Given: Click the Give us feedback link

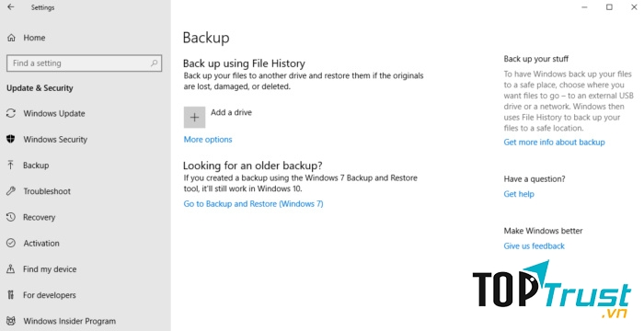Looking at the screenshot, I should [534, 246].
